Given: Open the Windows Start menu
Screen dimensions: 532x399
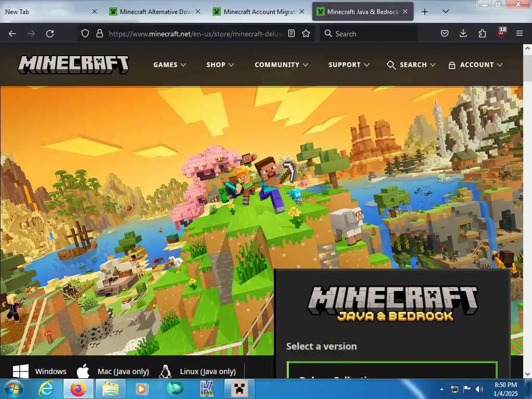Looking at the screenshot, I should [x=14, y=389].
